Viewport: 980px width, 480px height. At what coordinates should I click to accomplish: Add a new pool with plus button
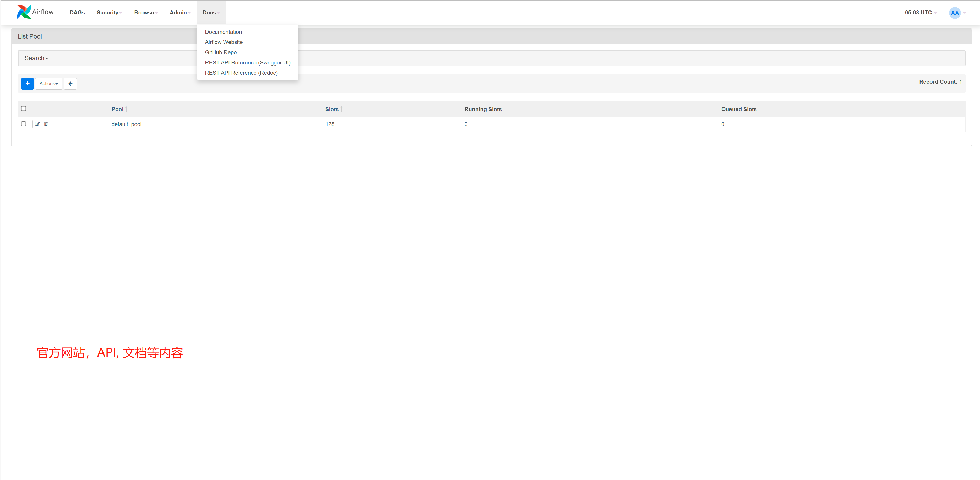tap(28, 84)
